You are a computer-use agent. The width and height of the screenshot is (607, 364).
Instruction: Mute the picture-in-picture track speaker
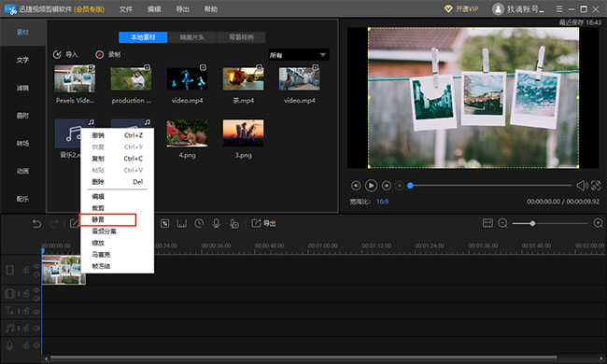tap(36, 299)
